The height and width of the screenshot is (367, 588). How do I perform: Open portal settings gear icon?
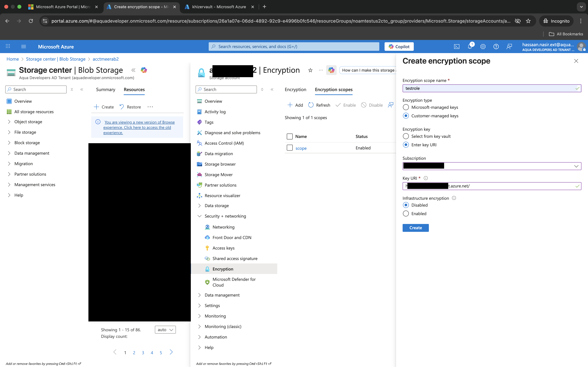point(483,47)
